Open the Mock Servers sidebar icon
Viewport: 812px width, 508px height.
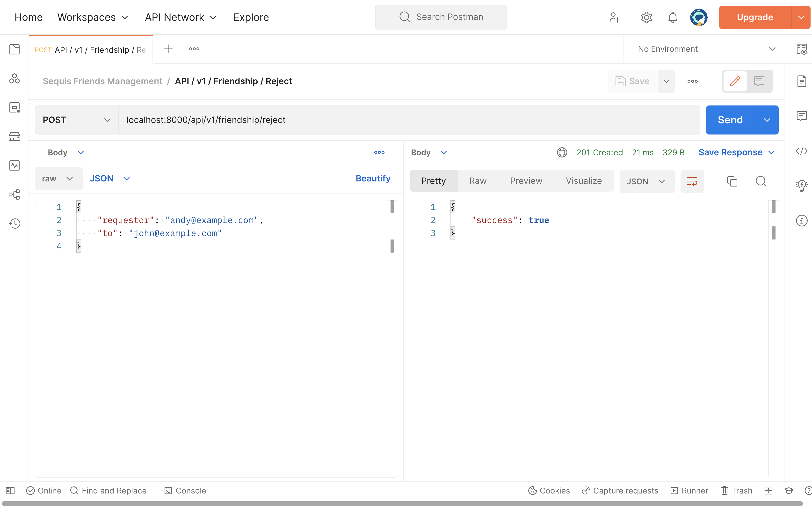pos(14,136)
